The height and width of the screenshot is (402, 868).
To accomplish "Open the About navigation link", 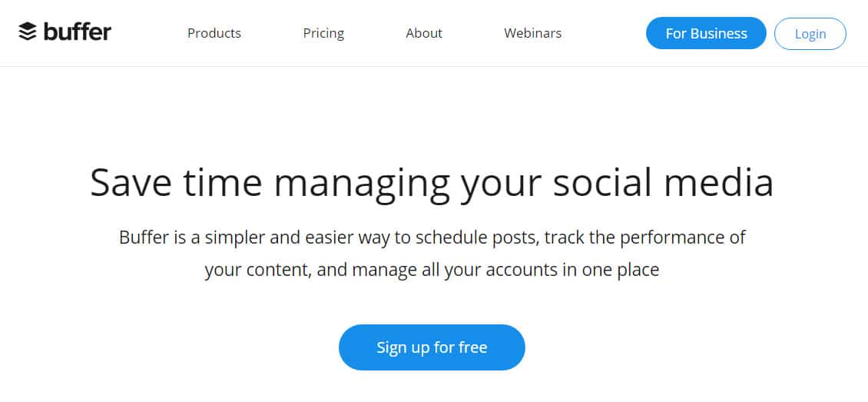I will [x=424, y=33].
